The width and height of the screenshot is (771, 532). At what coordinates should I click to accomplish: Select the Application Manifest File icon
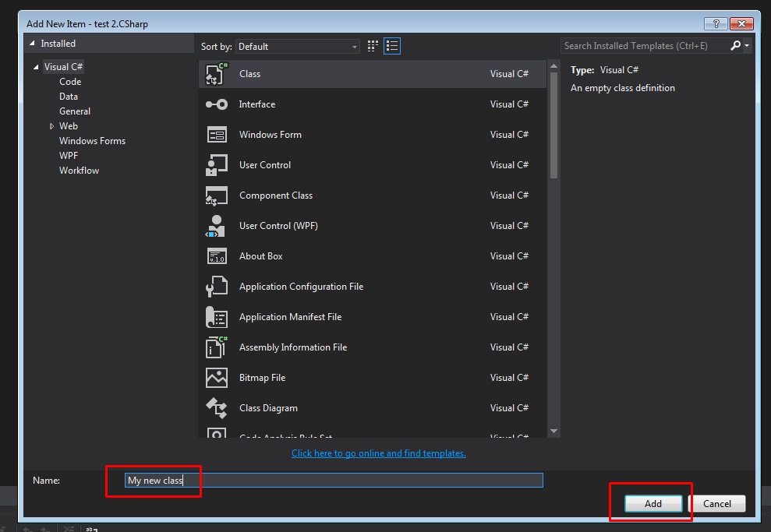click(x=217, y=317)
